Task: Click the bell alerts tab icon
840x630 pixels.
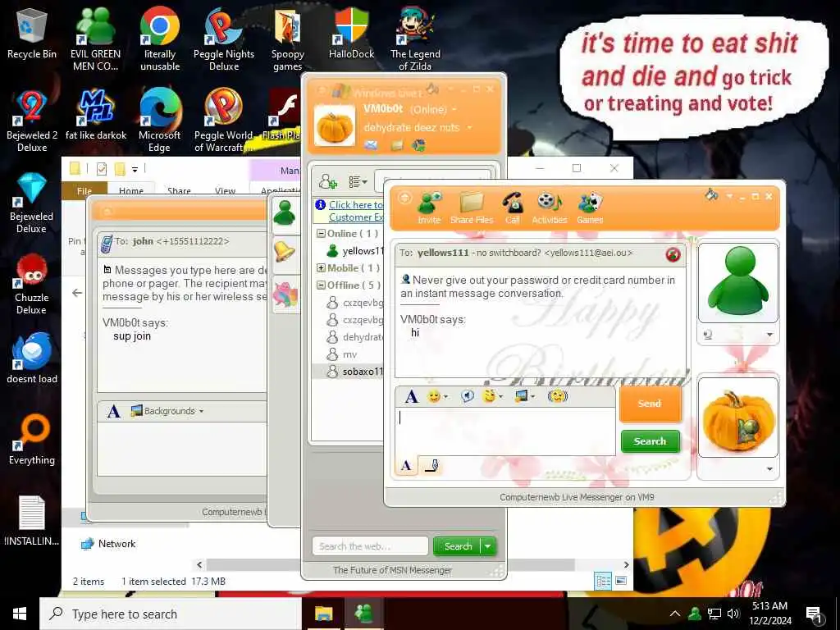Action: 285,251
